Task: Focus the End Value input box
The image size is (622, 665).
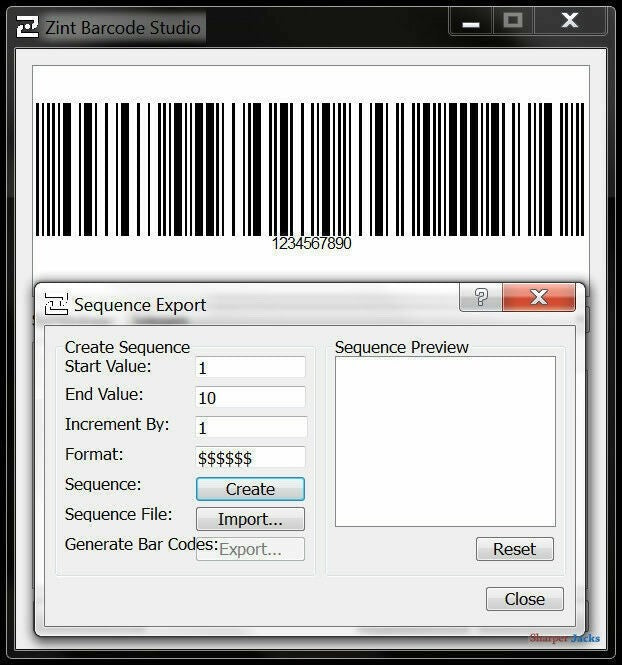Action: coord(250,397)
